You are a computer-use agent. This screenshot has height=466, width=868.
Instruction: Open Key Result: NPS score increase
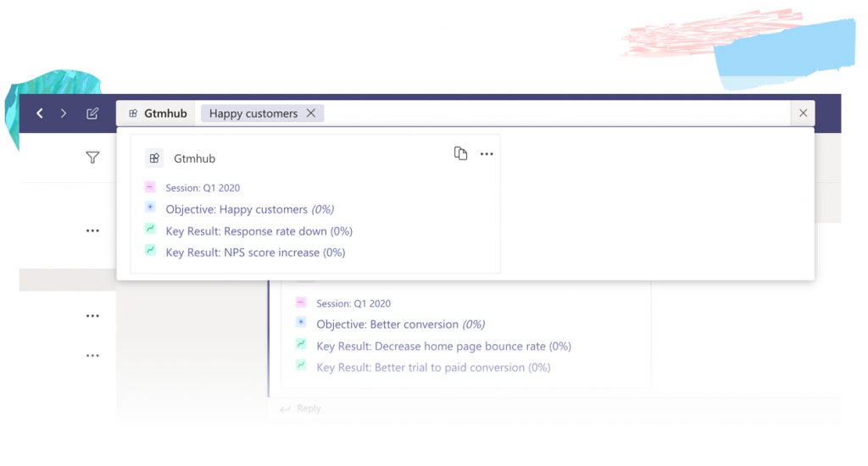255,253
